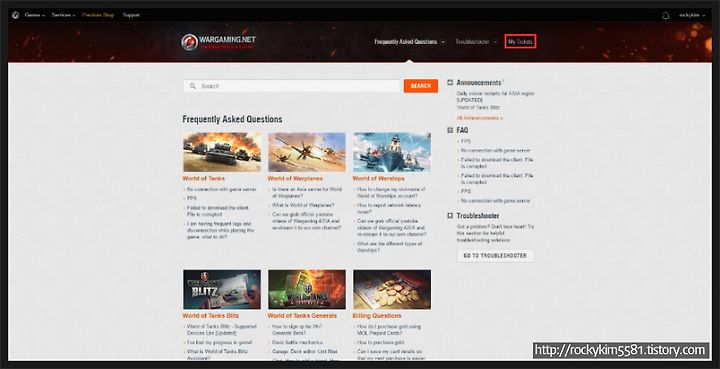Open the World of Tanks Generals heading link
This screenshot has height=369, width=720.
click(302, 316)
